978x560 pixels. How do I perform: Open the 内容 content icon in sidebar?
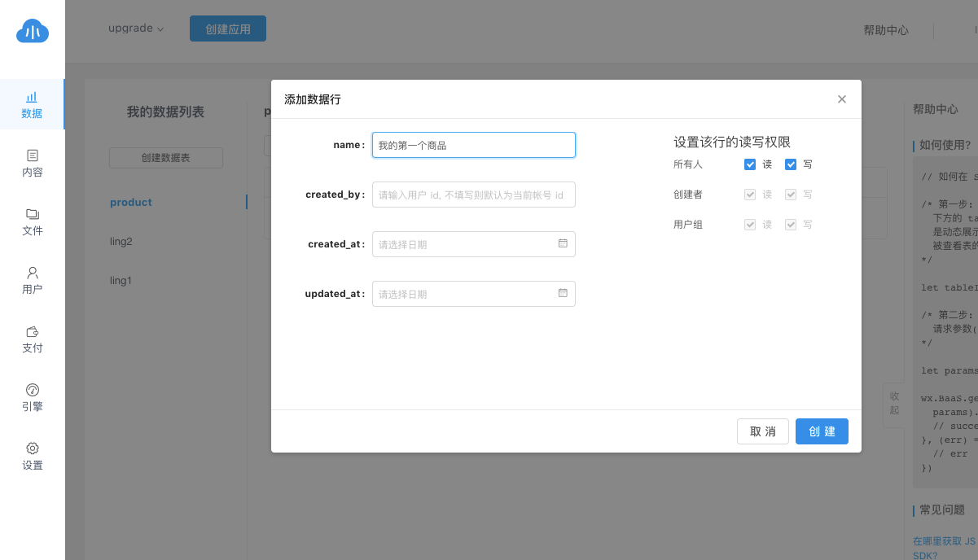tap(32, 155)
